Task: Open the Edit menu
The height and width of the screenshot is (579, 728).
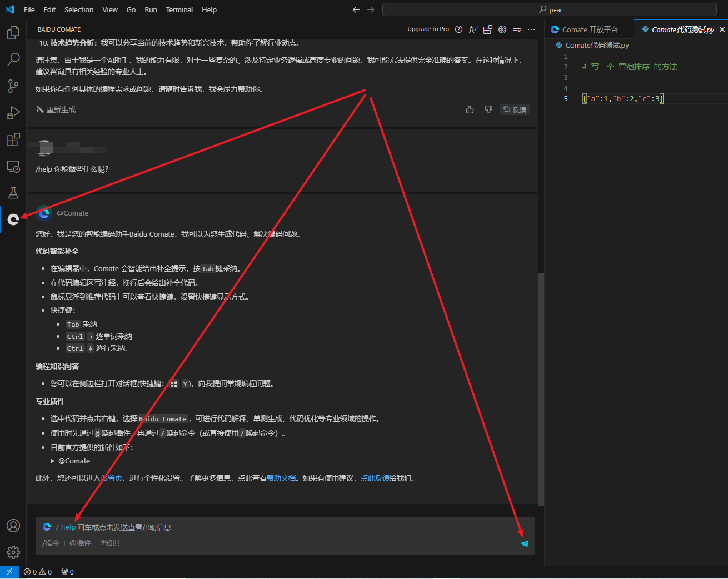Action: pyautogui.click(x=49, y=9)
